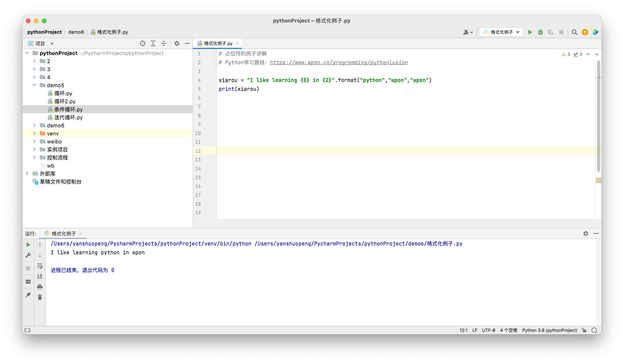624x364 pixels.
Task: Open the wpon.cn pythonluxian link
Action: click(x=339, y=62)
